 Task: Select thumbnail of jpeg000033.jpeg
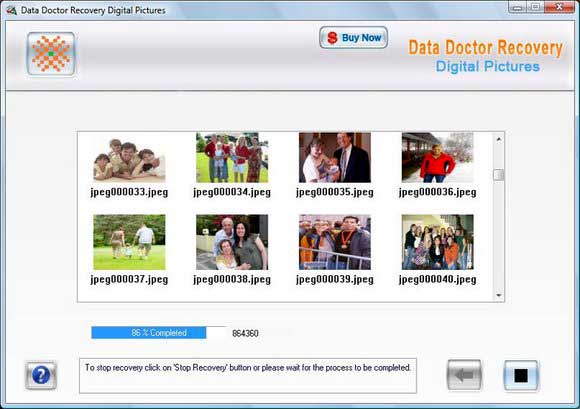(x=129, y=159)
